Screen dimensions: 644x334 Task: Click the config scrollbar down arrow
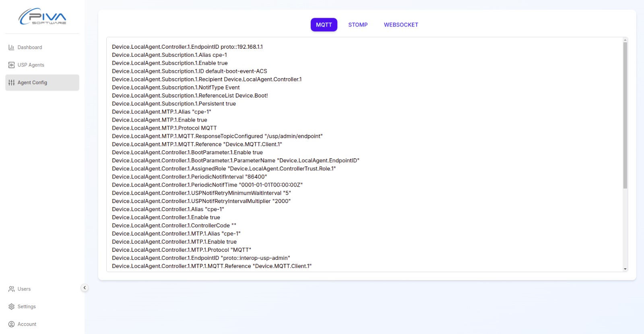[x=625, y=269]
